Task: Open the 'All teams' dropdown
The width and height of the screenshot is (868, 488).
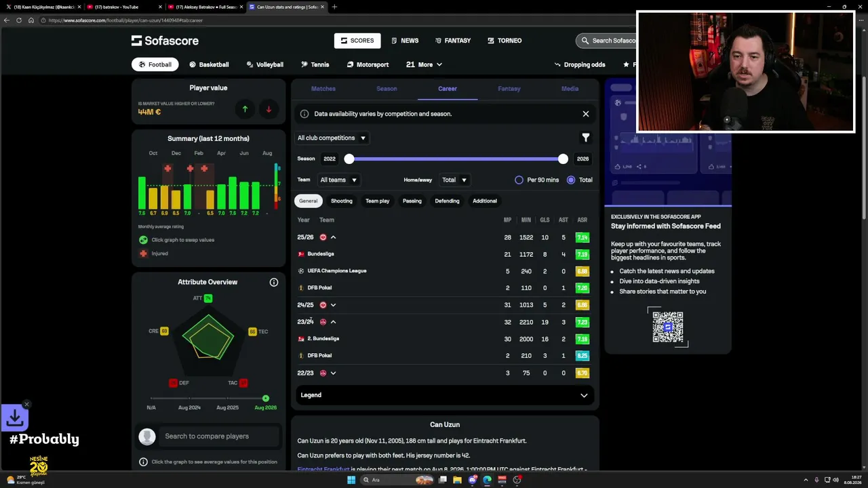Action: 338,180
